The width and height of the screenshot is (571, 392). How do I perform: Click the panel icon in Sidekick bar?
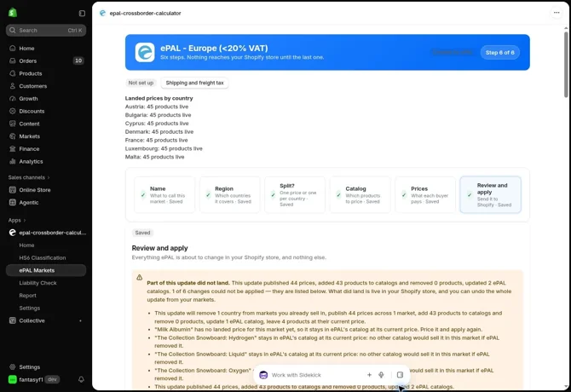400,375
